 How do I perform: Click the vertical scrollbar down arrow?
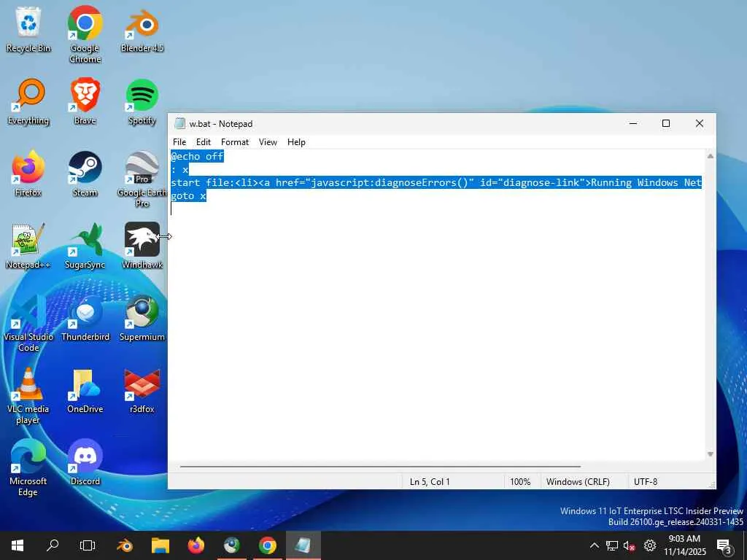(711, 454)
